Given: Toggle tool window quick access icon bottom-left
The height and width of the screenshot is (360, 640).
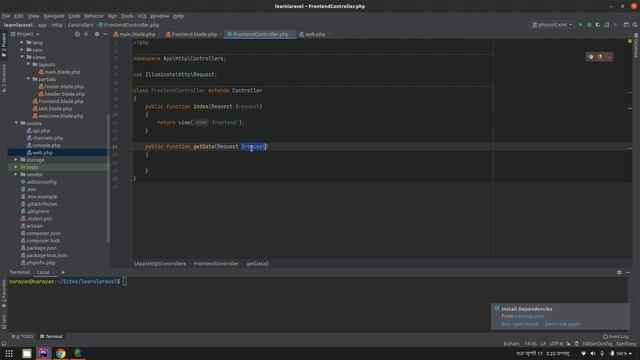Looking at the screenshot, I should click(x=4, y=344).
